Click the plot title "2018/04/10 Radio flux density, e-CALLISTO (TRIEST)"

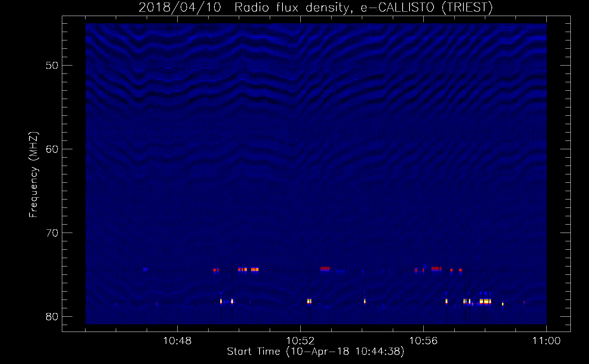tap(316, 7)
